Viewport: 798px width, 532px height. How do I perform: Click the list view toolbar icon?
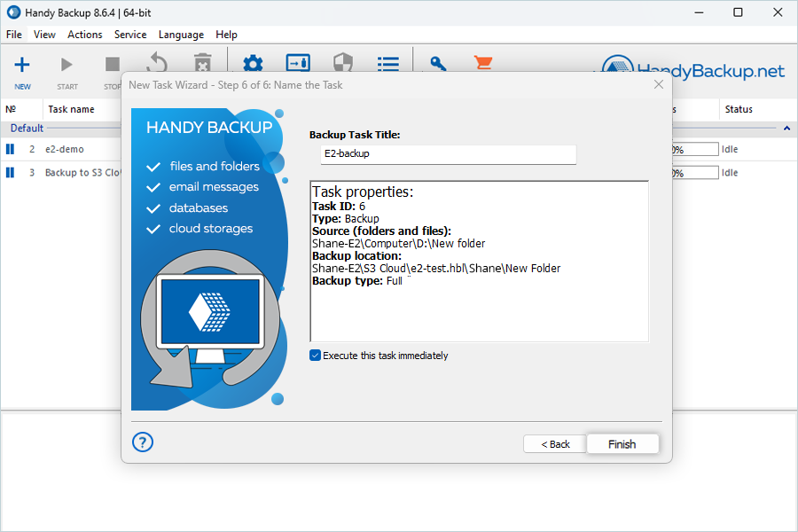tap(387, 63)
